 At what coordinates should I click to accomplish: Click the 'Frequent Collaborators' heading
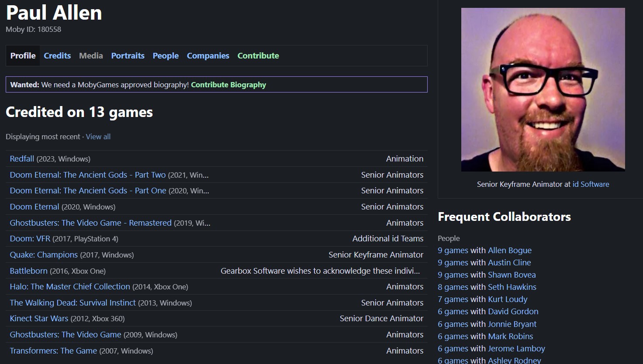click(x=504, y=217)
